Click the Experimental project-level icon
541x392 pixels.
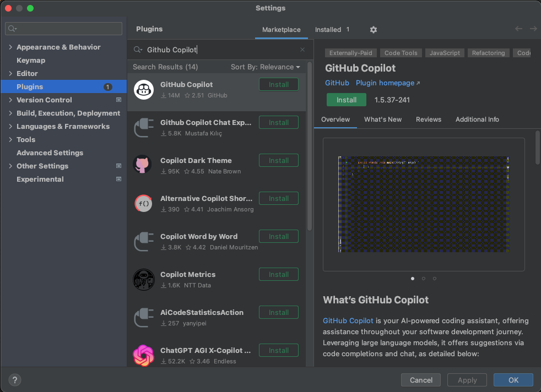tap(118, 179)
